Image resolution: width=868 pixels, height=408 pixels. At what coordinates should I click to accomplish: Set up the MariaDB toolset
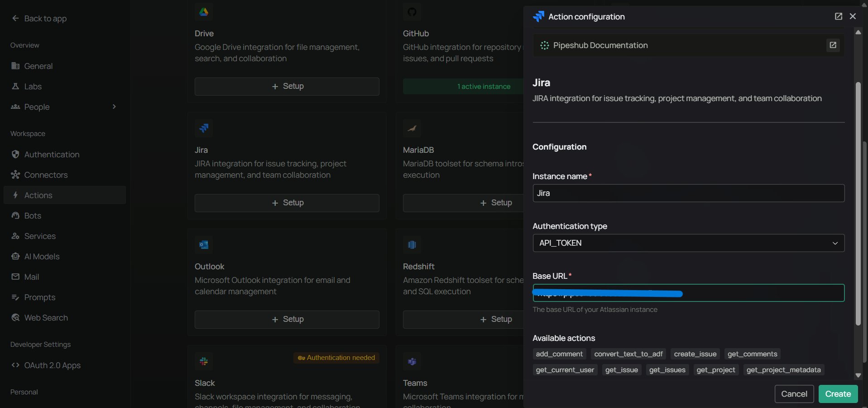464,203
